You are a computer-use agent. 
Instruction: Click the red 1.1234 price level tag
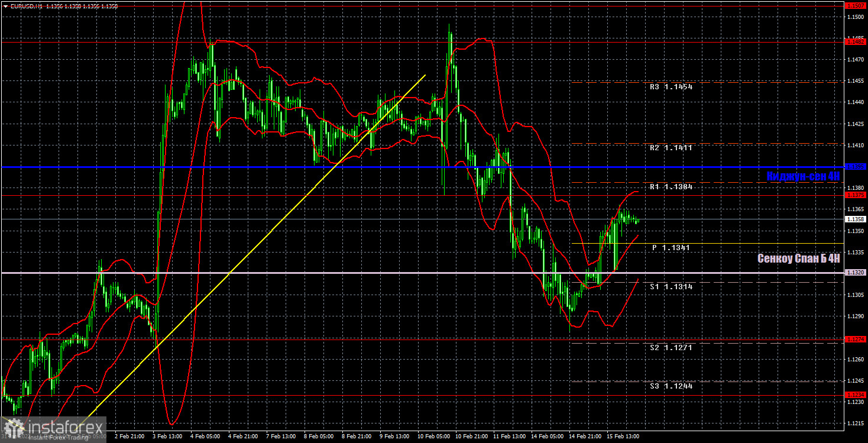(x=856, y=395)
